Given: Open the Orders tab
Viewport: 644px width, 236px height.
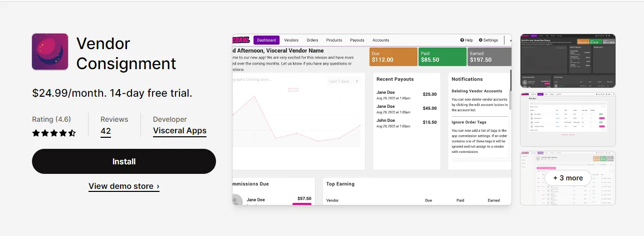Looking at the screenshot, I should [x=312, y=40].
